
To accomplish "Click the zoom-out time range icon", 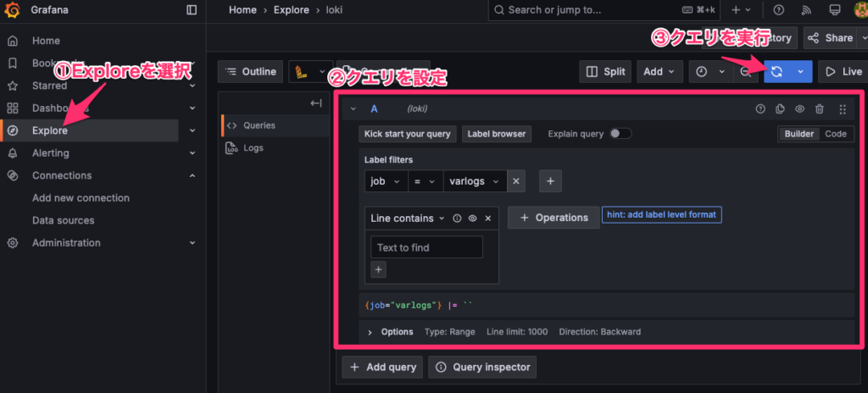I will [x=746, y=71].
